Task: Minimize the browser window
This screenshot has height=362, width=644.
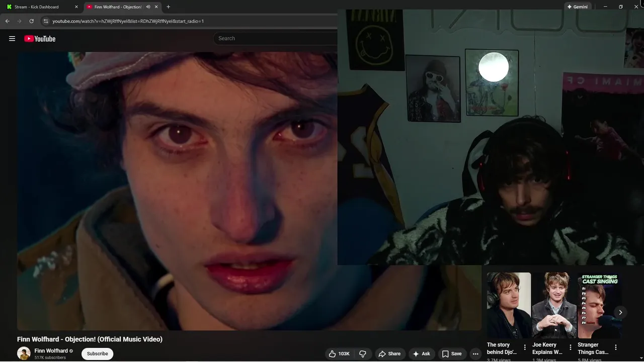Action: coord(605,7)
